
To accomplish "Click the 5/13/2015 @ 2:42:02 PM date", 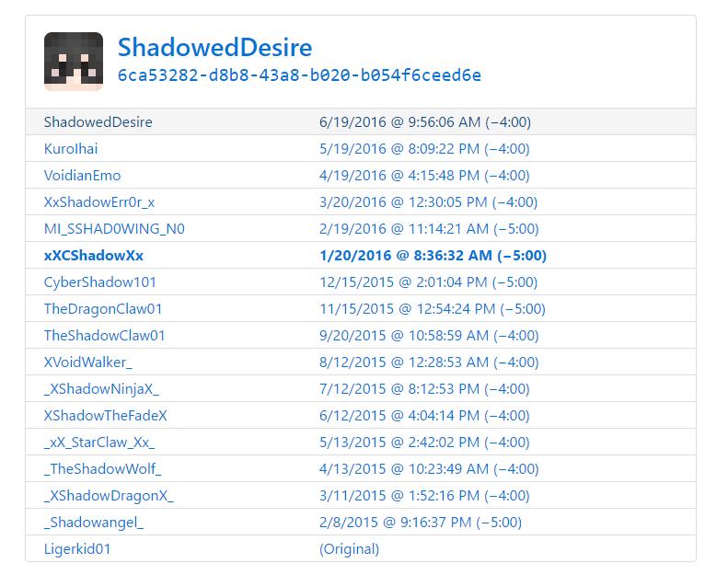I will pyautogui.click(x=424, y=443).
